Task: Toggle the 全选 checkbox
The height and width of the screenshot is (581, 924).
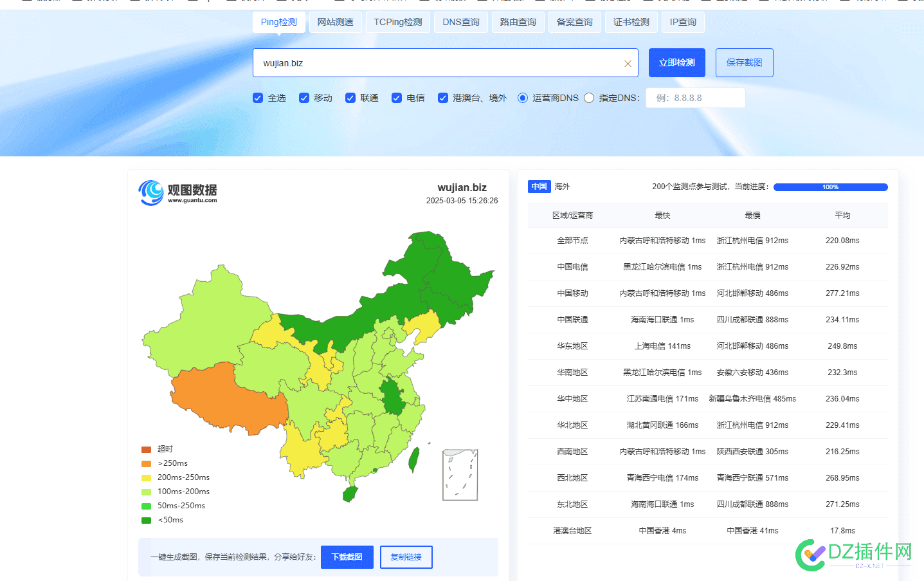Action: (x=258, y=98)
